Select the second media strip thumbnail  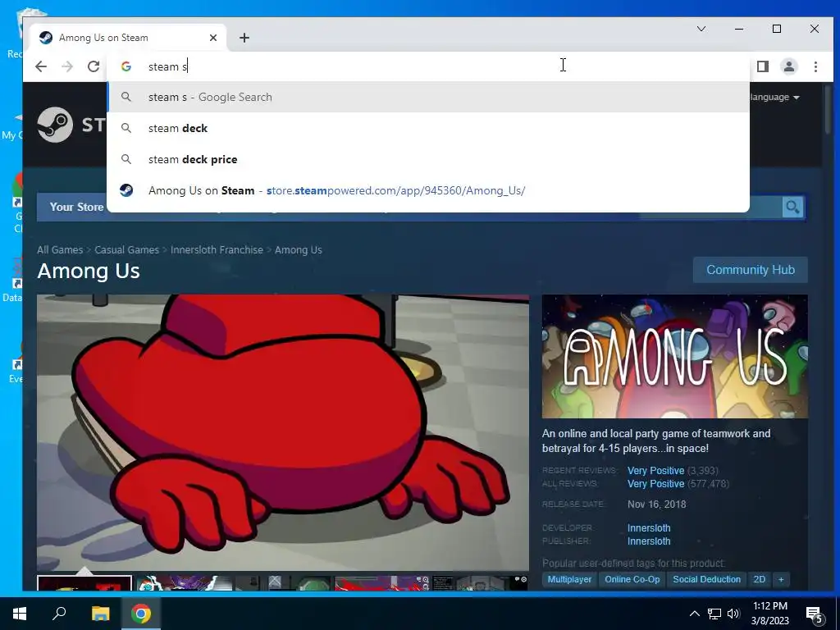184,583
